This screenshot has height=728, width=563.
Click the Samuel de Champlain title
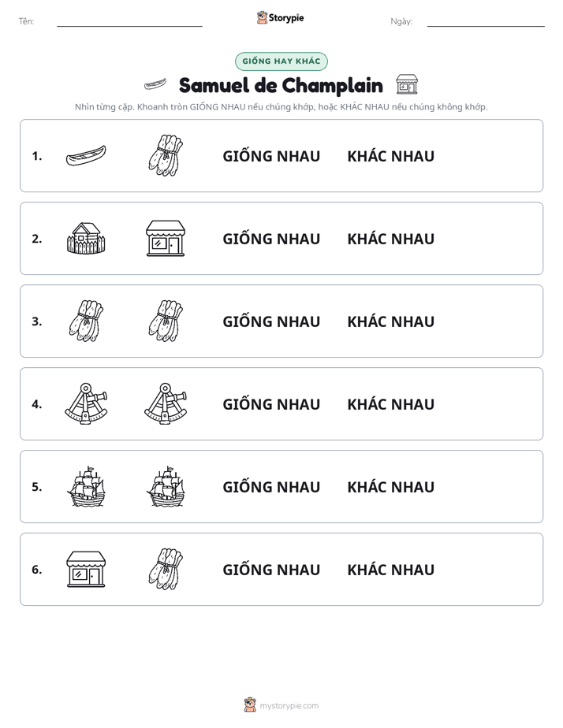[281, 85]
